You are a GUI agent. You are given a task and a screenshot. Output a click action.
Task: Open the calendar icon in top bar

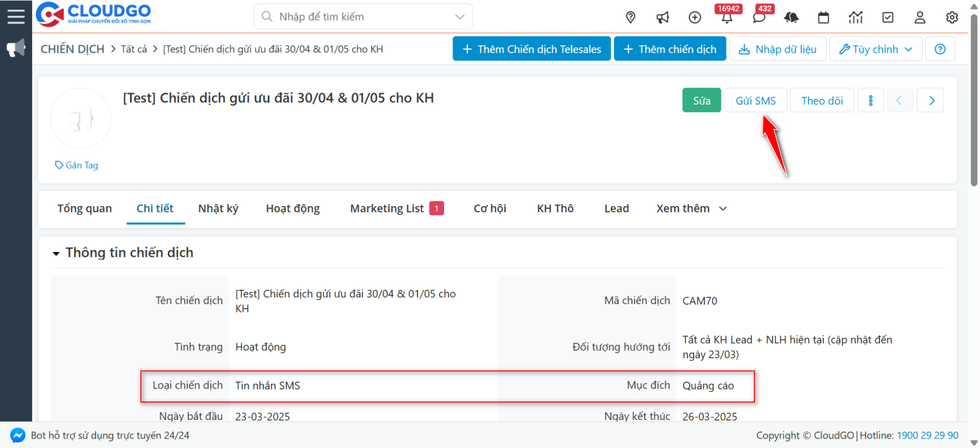tap(824, 17)
